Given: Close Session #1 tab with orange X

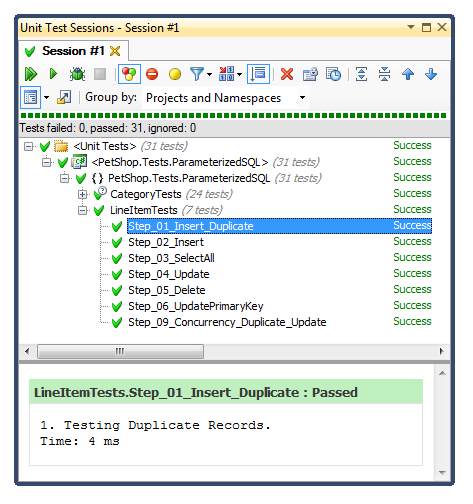Looking at the screenshot, I should (115, 51).
